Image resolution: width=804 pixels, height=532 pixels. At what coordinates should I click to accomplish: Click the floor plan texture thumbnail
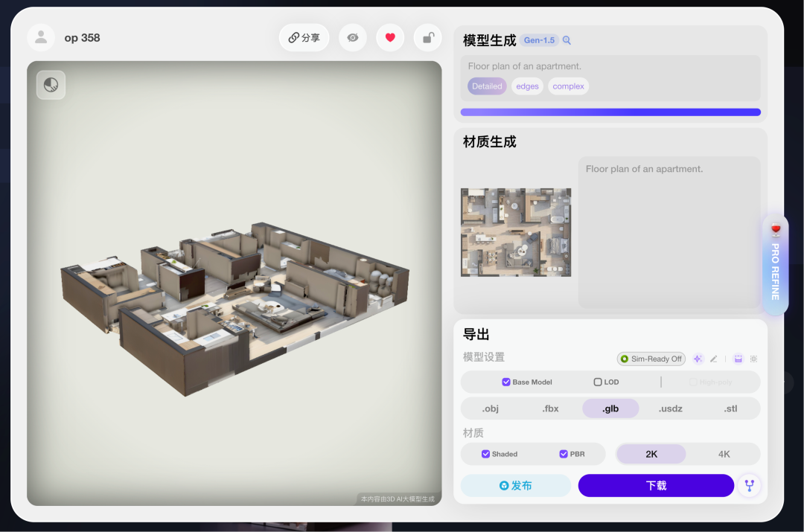[x=516, y=232]
